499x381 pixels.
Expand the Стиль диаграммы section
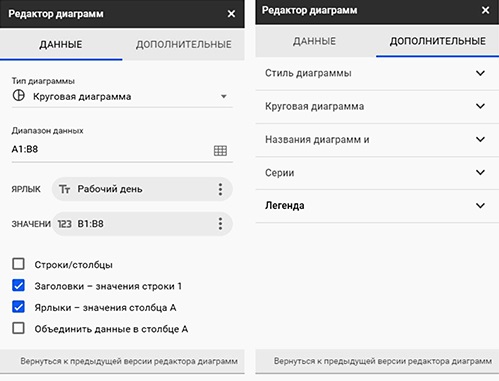click(x=377, y=73)
